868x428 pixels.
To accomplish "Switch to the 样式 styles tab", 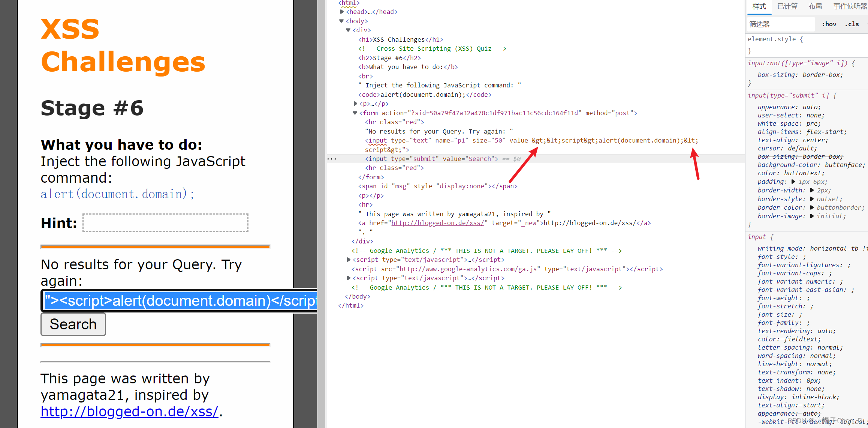I will [759, 6].
